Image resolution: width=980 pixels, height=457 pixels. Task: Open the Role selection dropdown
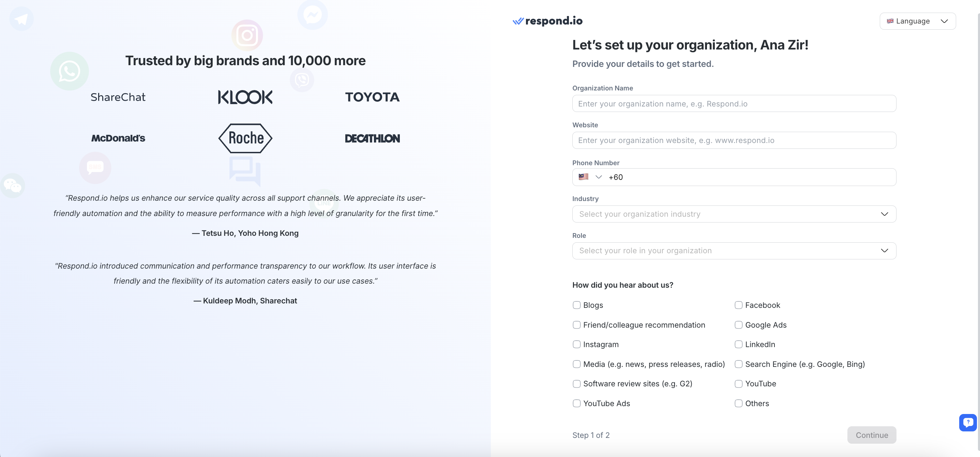click(x=734, y=251)
